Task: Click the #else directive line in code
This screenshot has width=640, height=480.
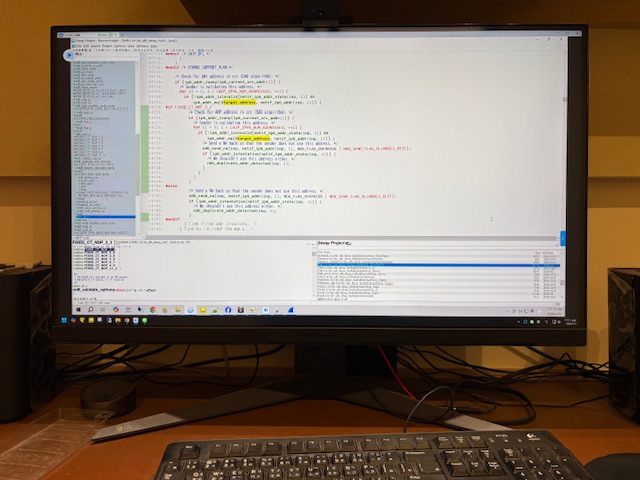Action: coord(173,185)
